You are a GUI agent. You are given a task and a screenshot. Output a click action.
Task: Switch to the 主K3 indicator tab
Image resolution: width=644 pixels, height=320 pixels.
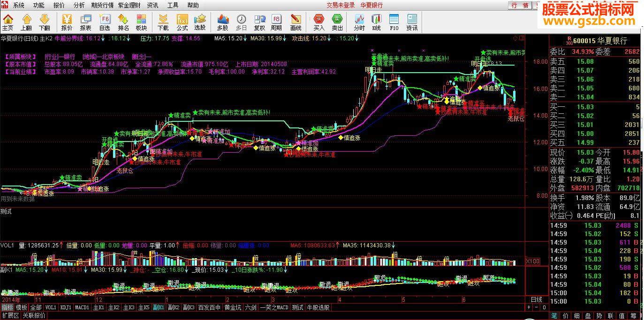tap(129, 308)
